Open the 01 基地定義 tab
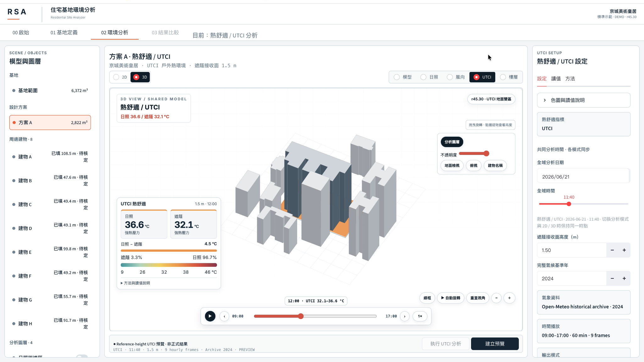 (x=64, y=33)
